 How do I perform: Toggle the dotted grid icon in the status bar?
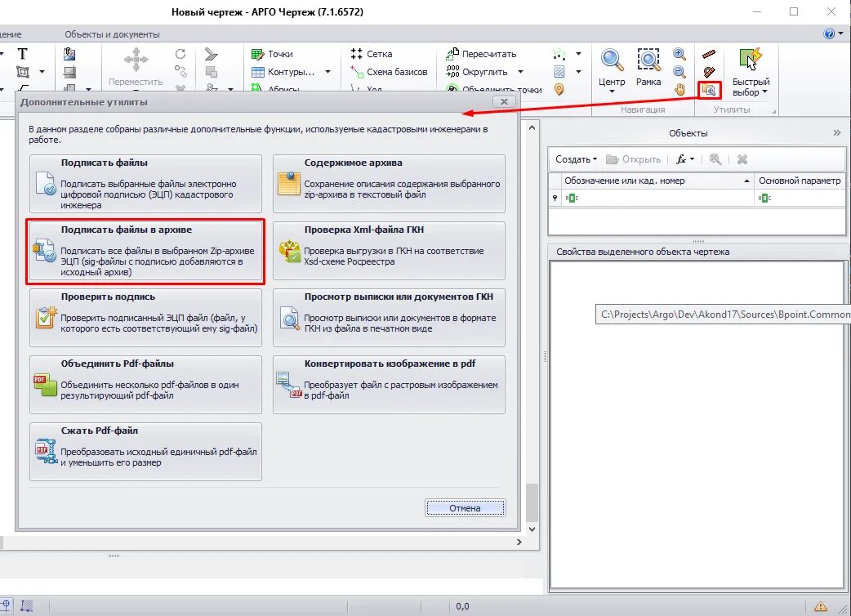coord(27,605)
